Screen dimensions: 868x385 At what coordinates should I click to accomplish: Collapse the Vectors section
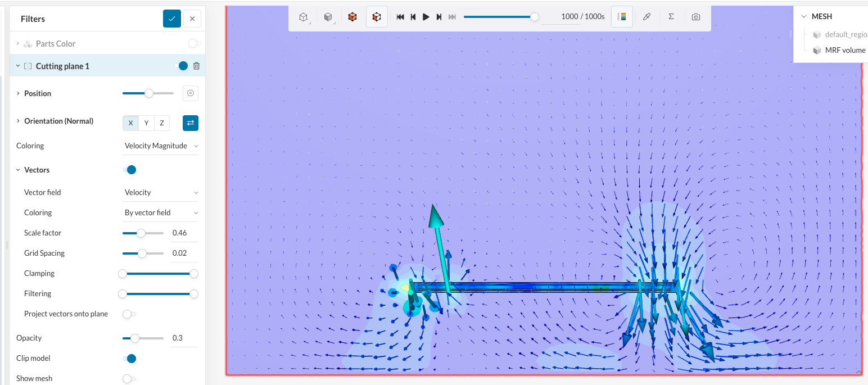pyautogui.click(x=17, y=170)
